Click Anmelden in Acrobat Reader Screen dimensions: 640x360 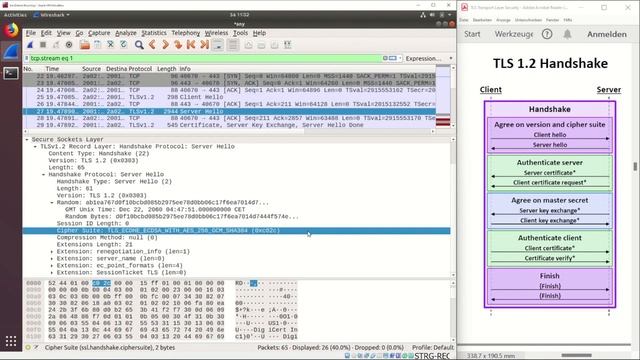(607, 34)
